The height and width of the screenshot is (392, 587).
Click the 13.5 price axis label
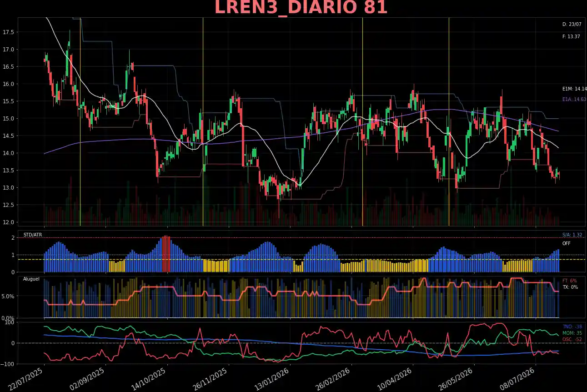[8, 171]
